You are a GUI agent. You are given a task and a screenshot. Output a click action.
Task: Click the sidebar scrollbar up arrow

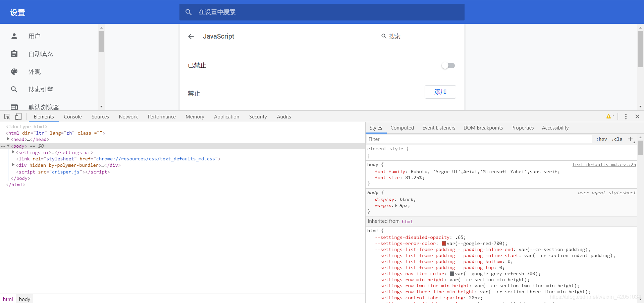[x=101, y=28]
